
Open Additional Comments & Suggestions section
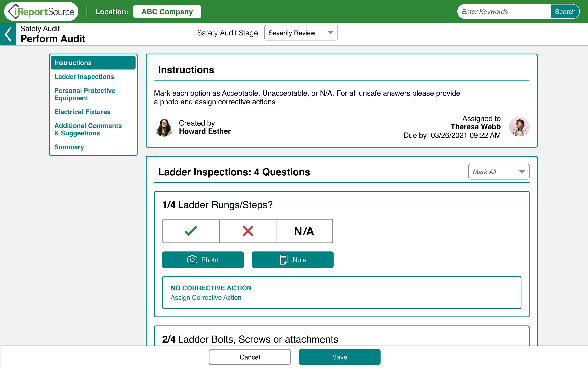point(88,129)
